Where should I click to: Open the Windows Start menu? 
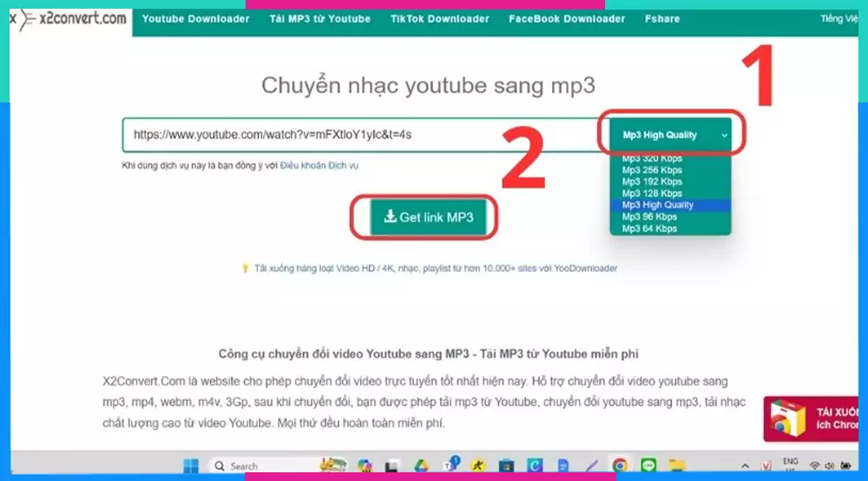[191, 466]
